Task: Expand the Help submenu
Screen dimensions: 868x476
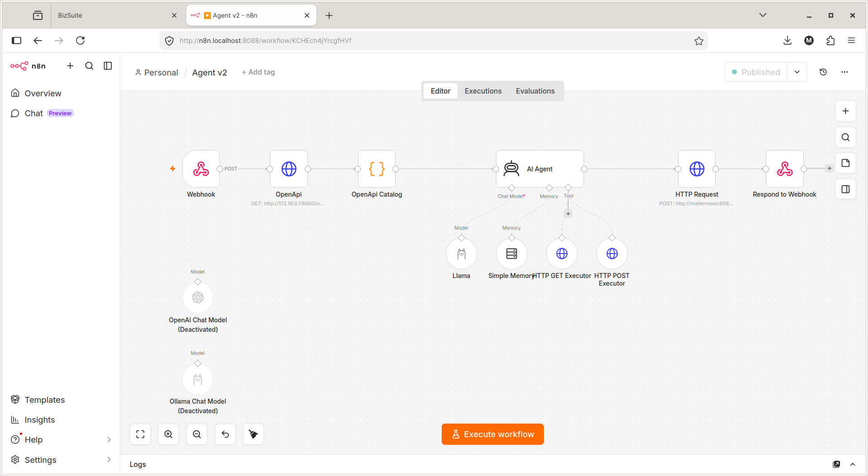Action: (x=109, y=439)
